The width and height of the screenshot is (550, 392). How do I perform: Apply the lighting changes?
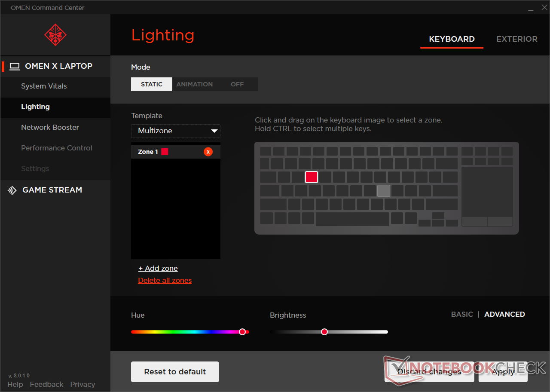pyautogui.click(x=503, y=372)
